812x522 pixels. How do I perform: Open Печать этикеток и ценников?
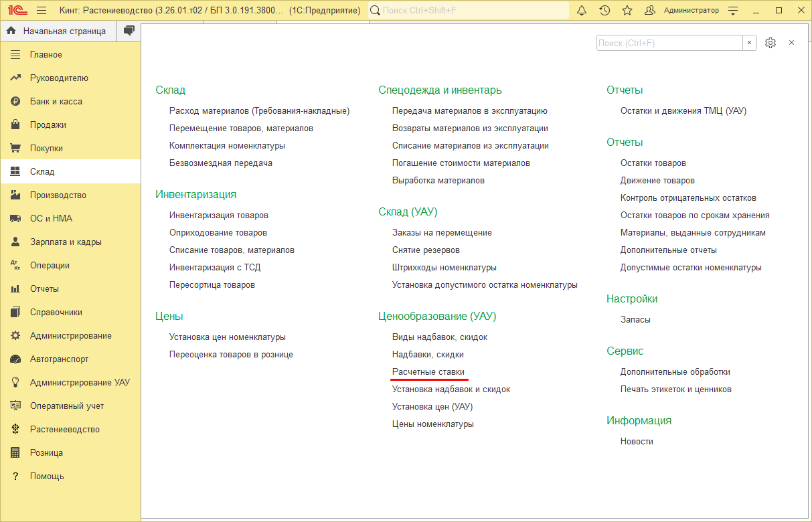[676, 389]
